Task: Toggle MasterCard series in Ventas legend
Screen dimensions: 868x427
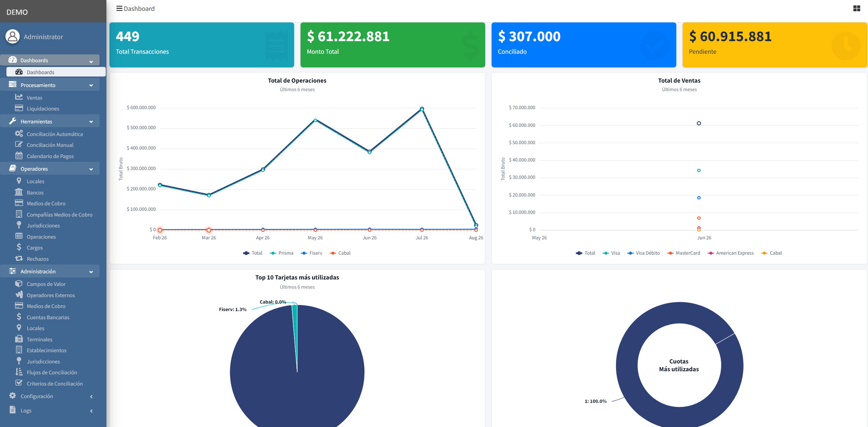Action: point(683,253)
